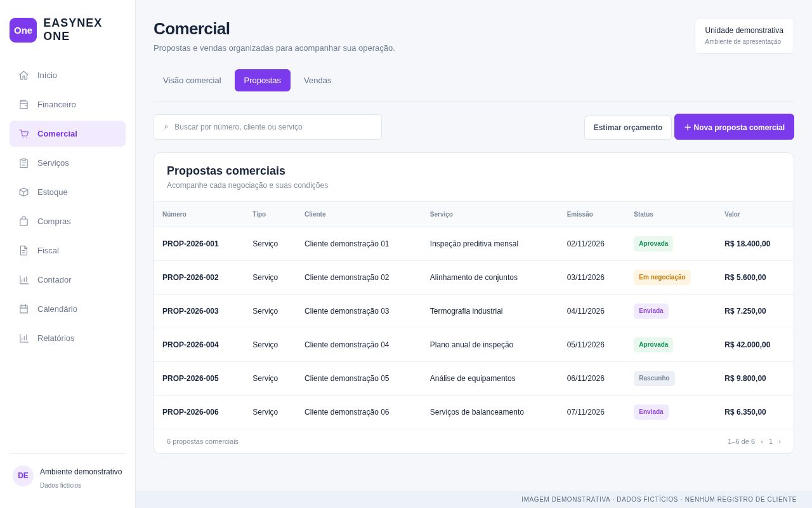Click the Termografia industrial service cell
Image resolution: width=812 pixels, height=508 pixels.
466,311
